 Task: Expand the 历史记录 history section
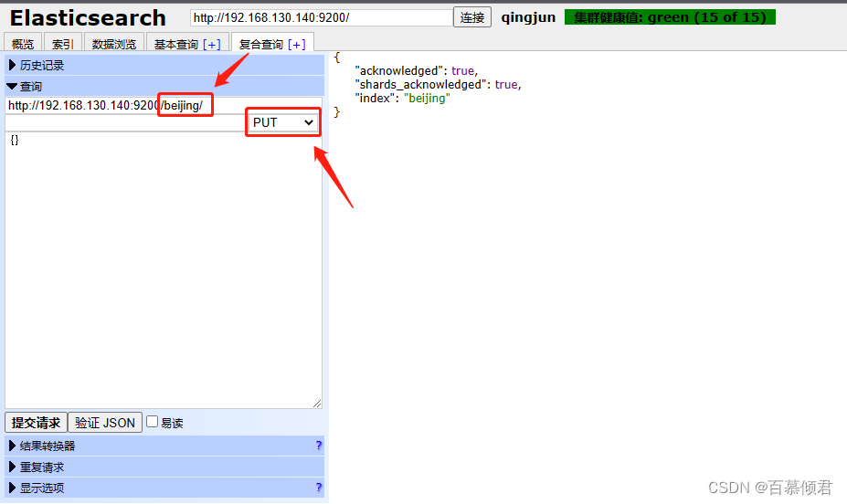point(164,66)
